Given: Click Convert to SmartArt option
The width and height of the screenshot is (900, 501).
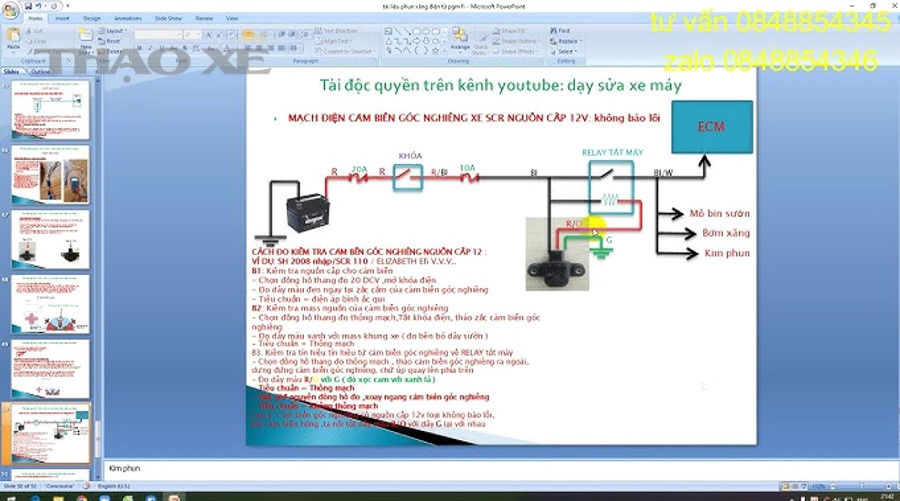Looking at the screenshot, I should pyautogui.click(x=344, y=51).
